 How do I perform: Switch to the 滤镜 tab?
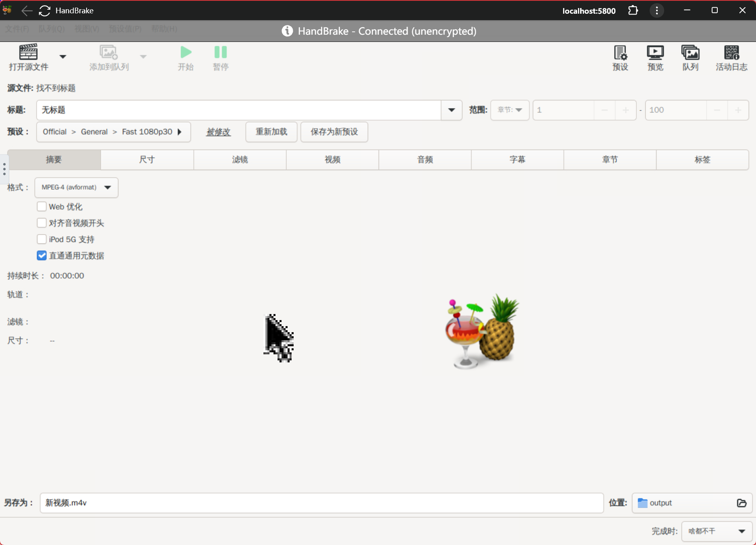240,160
